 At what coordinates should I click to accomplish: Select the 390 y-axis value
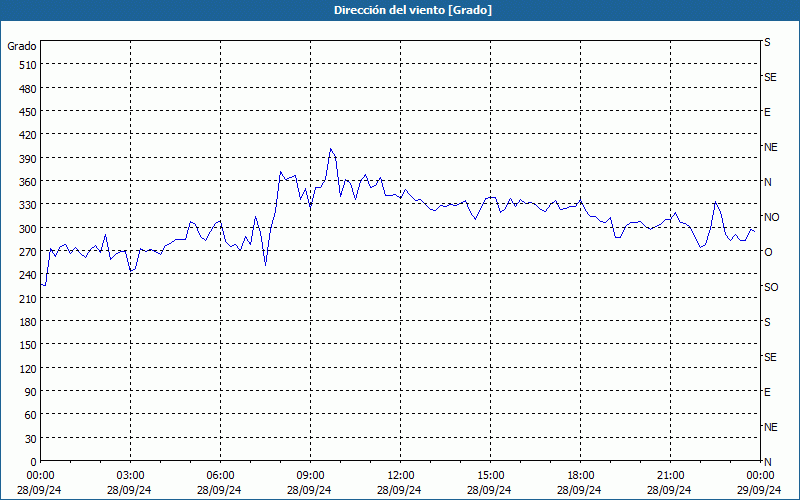click(x=28, y=159)
